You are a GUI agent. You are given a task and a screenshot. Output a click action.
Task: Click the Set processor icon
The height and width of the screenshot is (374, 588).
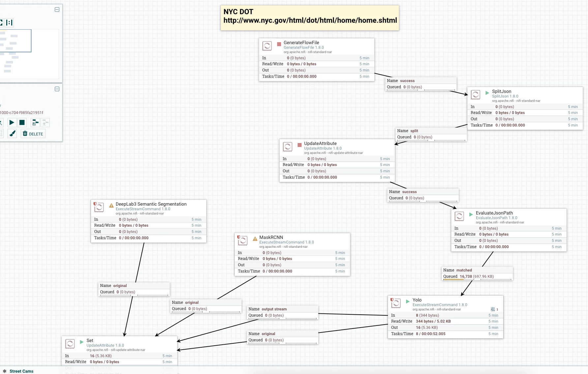[x=70, y=344]
